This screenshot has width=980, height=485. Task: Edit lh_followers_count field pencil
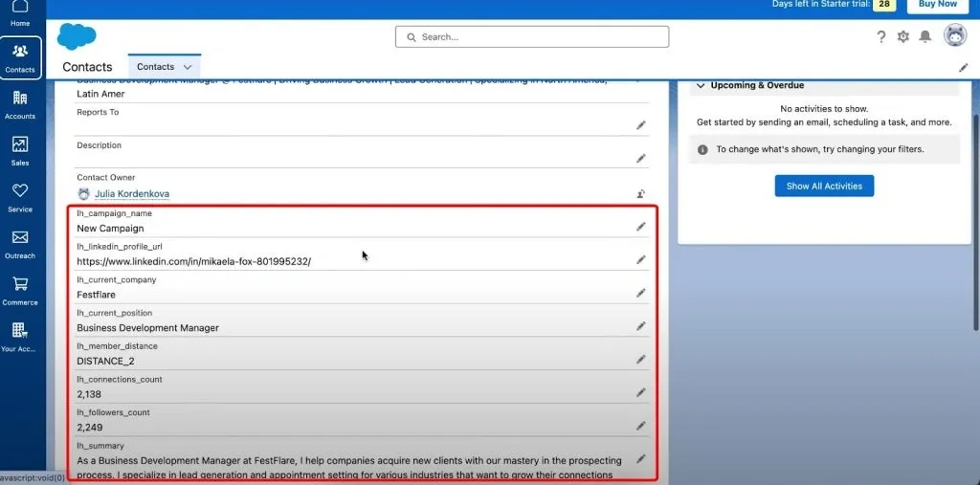640,425
